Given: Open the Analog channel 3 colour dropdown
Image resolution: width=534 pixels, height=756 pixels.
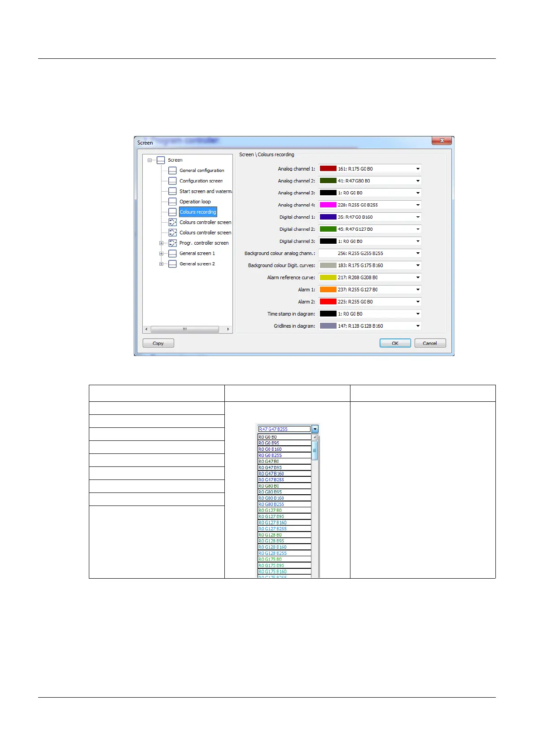Looking at the screenshot, I should click(418, 193).
